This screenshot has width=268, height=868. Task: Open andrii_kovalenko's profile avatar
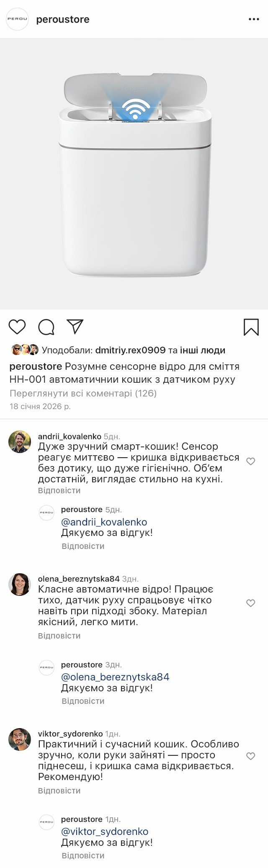pos(20,442)
